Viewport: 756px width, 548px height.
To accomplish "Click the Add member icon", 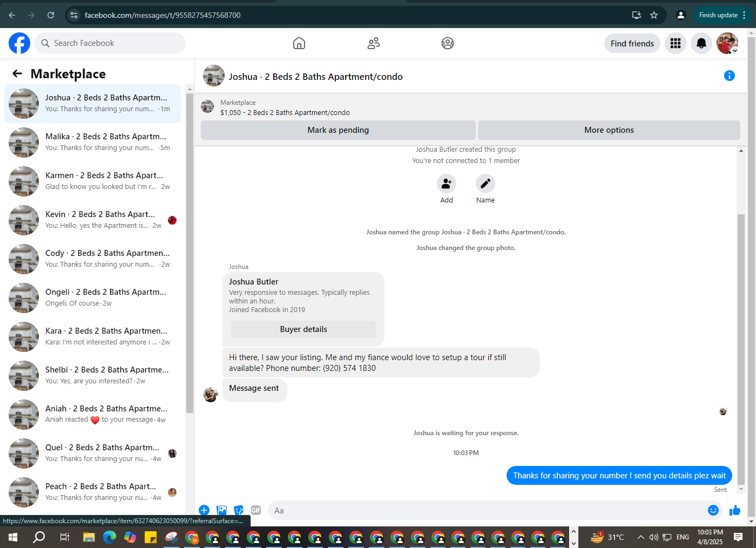I will 447,184.
